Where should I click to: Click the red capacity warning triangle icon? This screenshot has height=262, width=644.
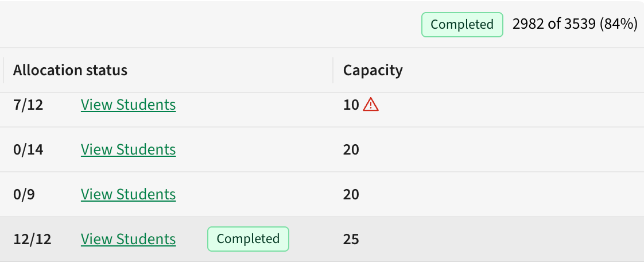point(371,105)
